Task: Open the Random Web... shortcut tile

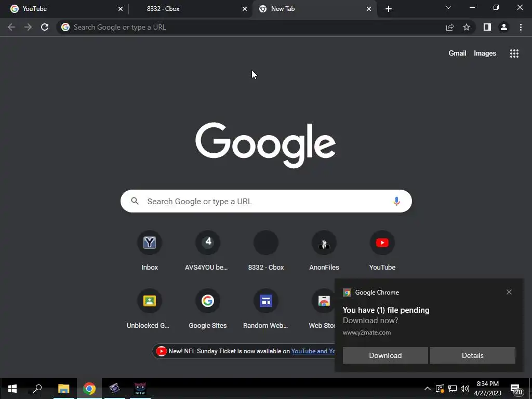Action: click(266, 308)
